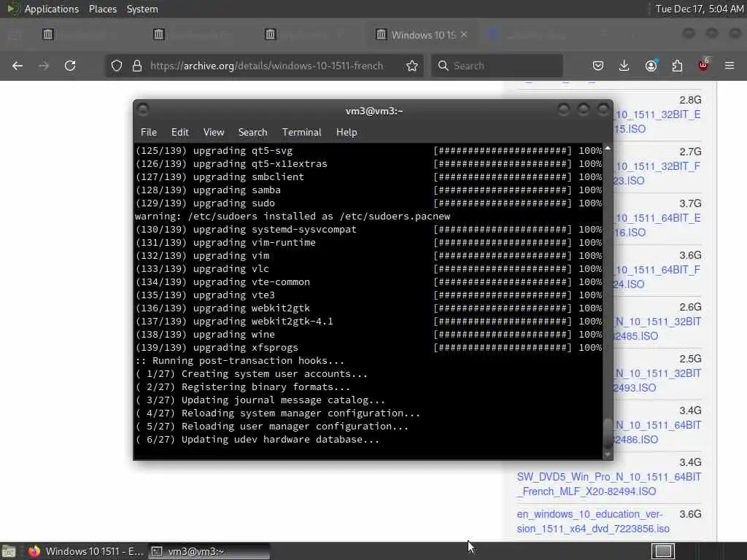The width and height of the screenshot is (747, 560).
Task: Click the terminal scrollbar up arrow
Action: 608,149
